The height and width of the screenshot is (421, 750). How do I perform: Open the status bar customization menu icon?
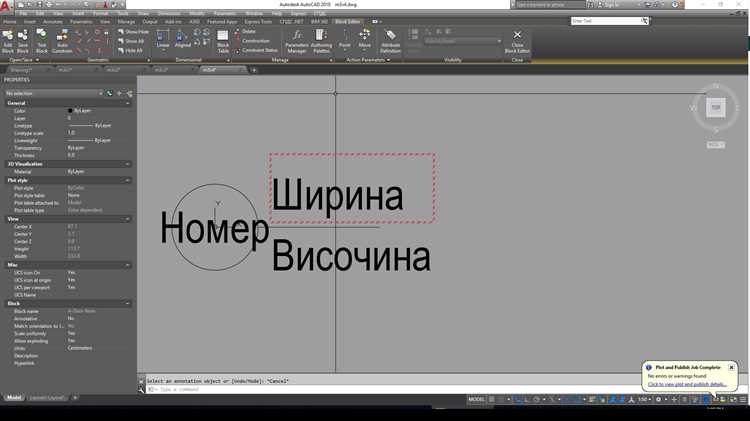click(743, 399)
